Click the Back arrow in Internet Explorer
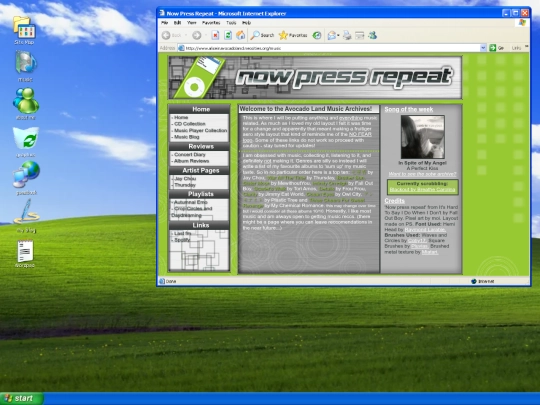This screenshot has height=405, width=540. (166, 35)
